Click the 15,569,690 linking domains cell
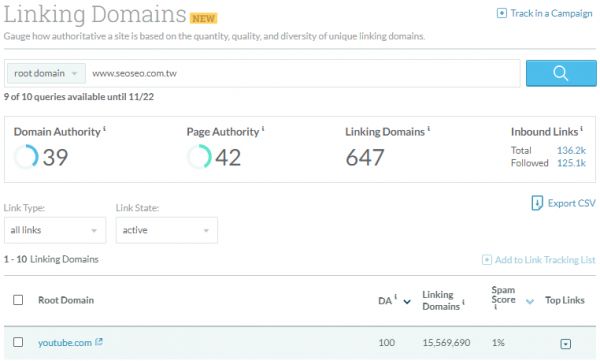 pyautogui.click(x=446, y=343)
